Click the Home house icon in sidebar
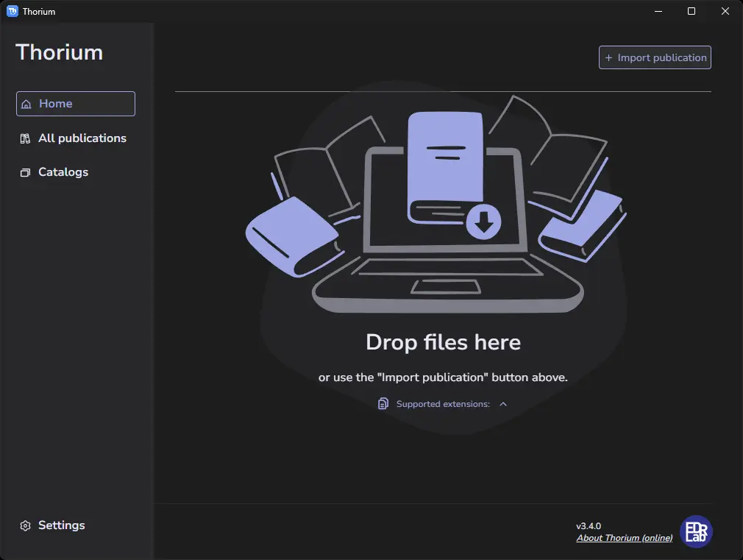 pos(26,104)
